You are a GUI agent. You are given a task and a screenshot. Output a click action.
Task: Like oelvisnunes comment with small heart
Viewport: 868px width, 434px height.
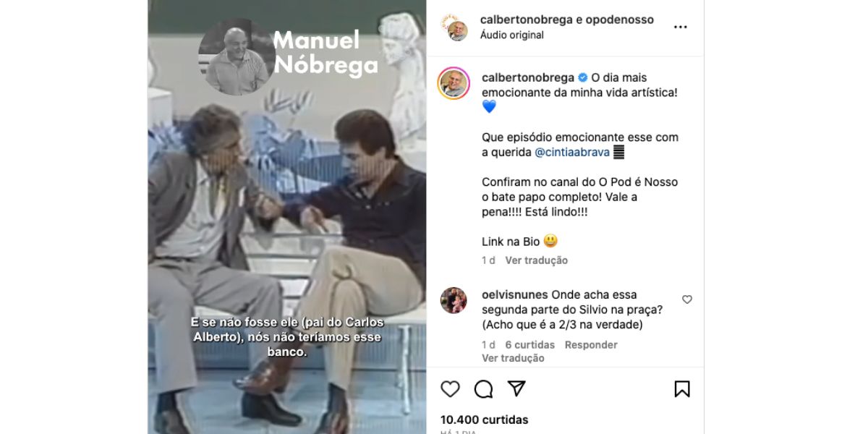[x=687, y=299]
